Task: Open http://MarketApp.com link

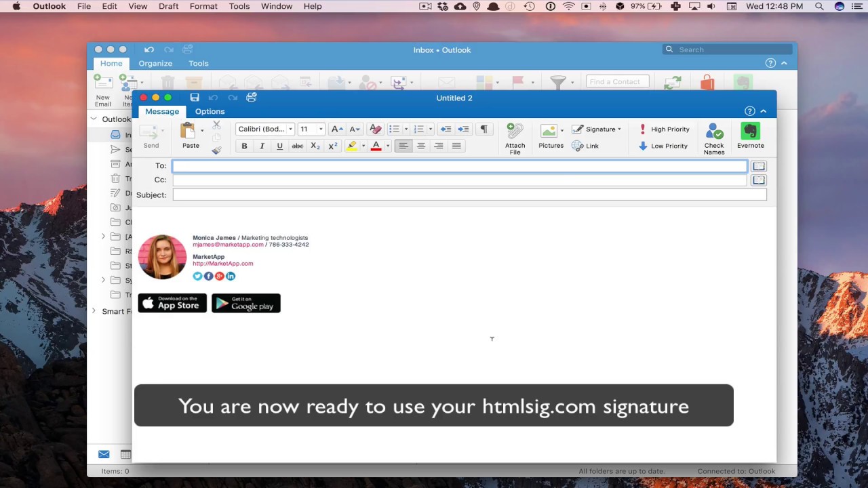Action: (x=222, y=264)
